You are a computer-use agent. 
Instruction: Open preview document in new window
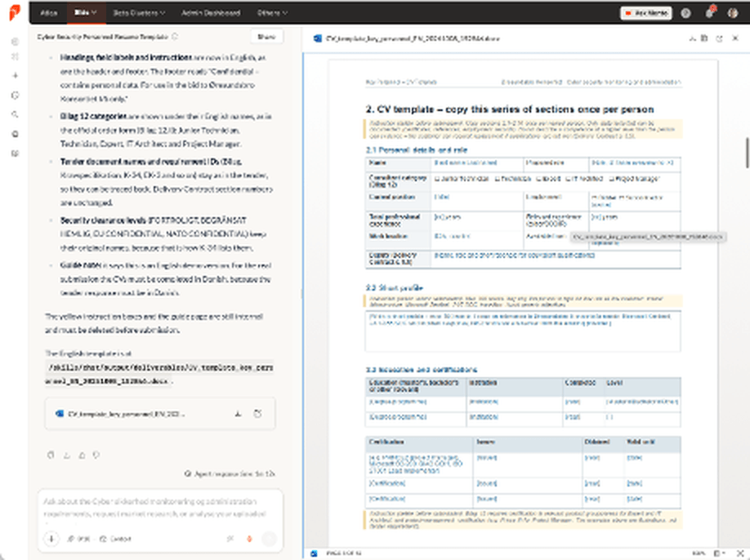[x=719, y=38]
